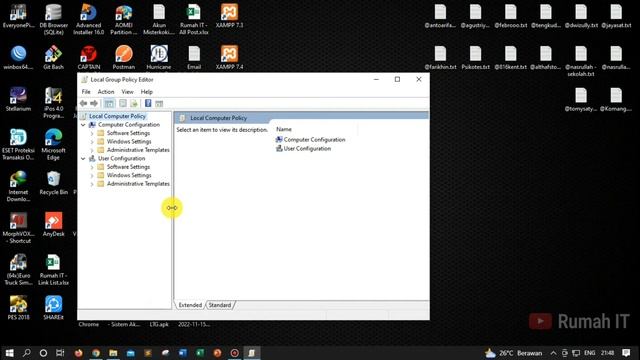Expand Administrative Templates under Computer Configuration
The image size is (640, 360).
click(92, 150)
